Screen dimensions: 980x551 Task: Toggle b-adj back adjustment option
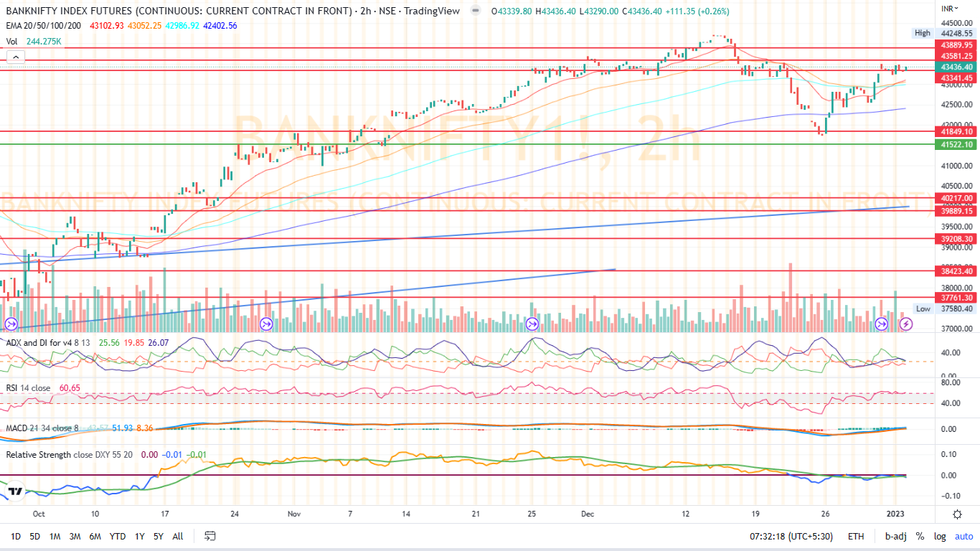tap(895, 536)
